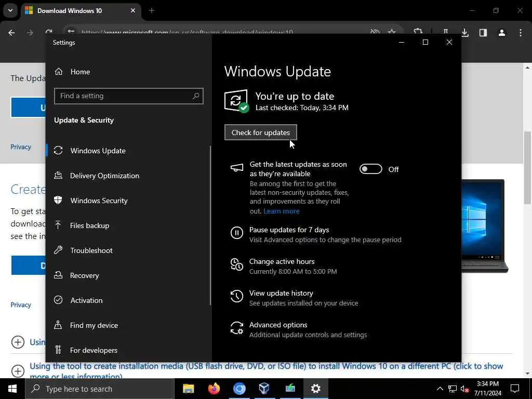Show hidden tray icons chevron
The image size is (532, 399).
coord(440,389)
